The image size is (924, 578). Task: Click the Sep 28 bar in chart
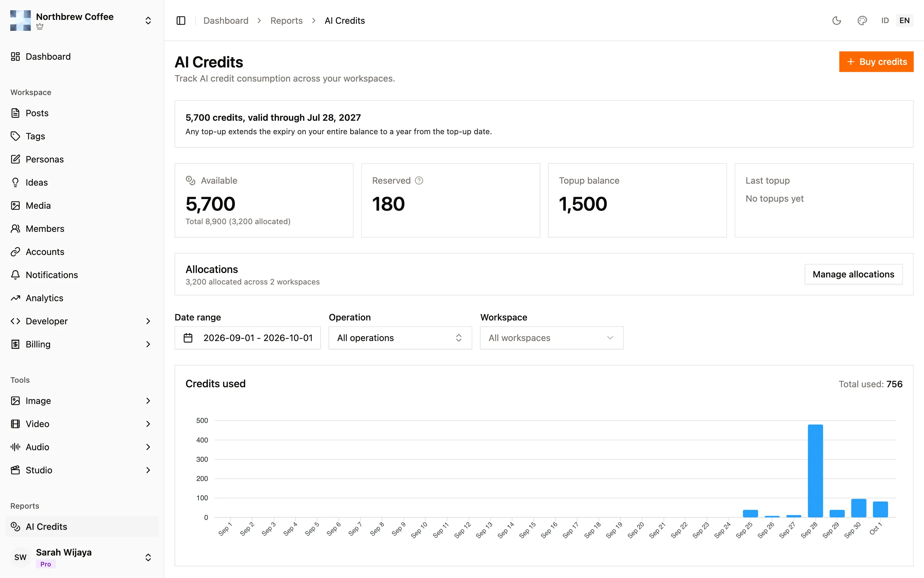tap(815, 471)
